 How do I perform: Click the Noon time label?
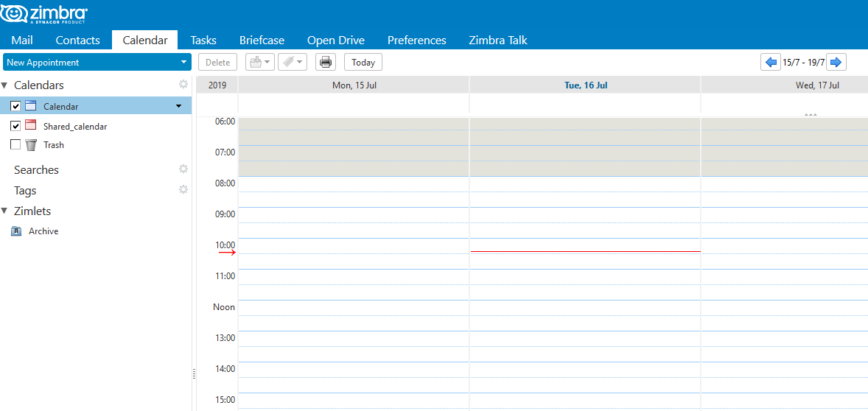point(224,307)
